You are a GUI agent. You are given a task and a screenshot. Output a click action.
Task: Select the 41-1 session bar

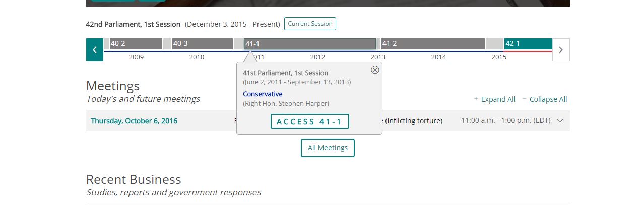point(310,44)
